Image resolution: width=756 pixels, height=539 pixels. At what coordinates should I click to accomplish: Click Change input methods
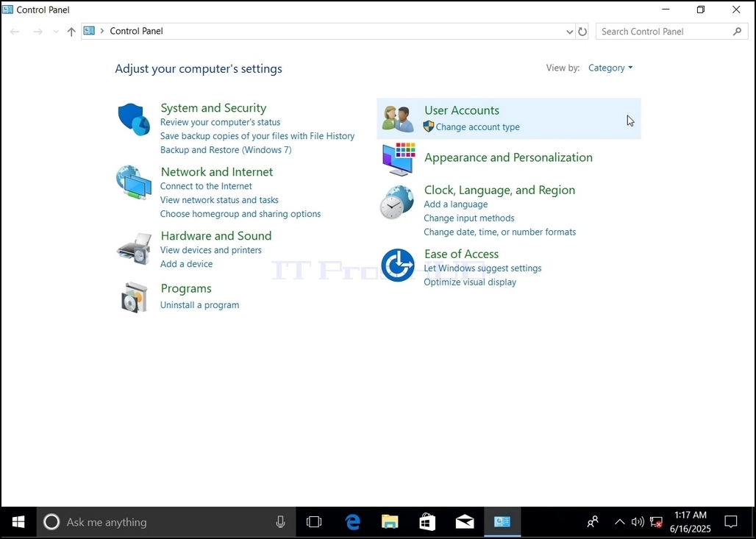469,218
